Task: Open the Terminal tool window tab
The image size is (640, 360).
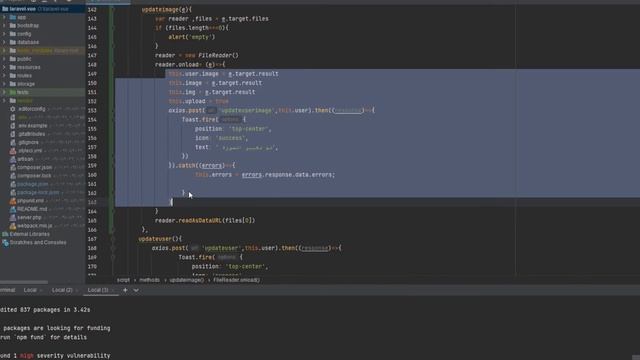Action: click(7, 290)
